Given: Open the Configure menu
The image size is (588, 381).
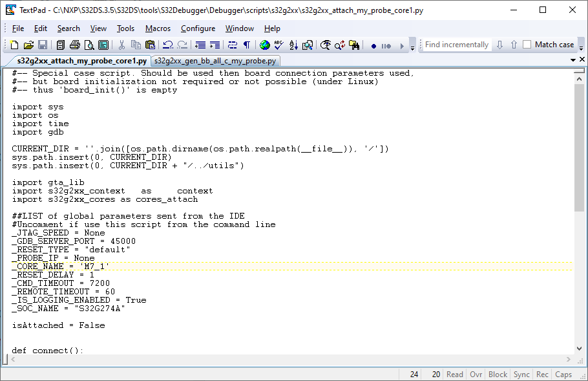Looking at the screenshot, I should point(198,28).
